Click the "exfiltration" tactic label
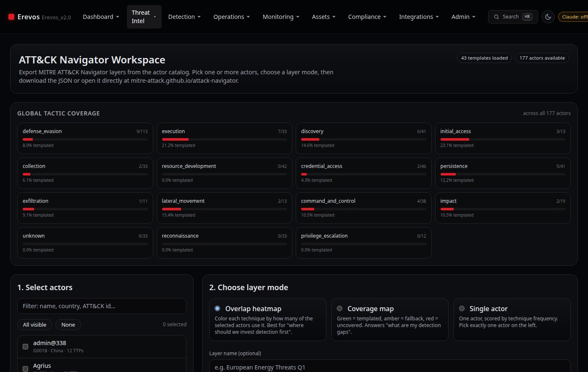The height and width of the screenshot is (372, 588). pyautogui.click(x=35, y=201)
